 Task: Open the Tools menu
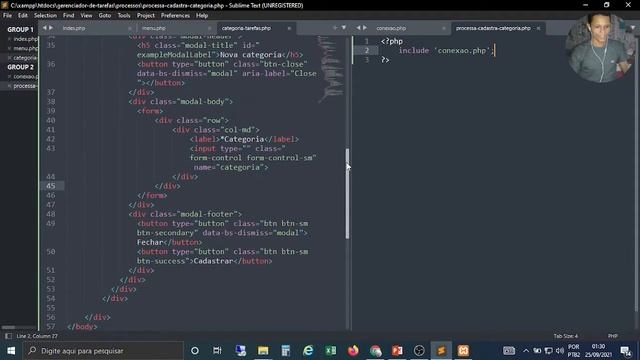coord(124,16)
